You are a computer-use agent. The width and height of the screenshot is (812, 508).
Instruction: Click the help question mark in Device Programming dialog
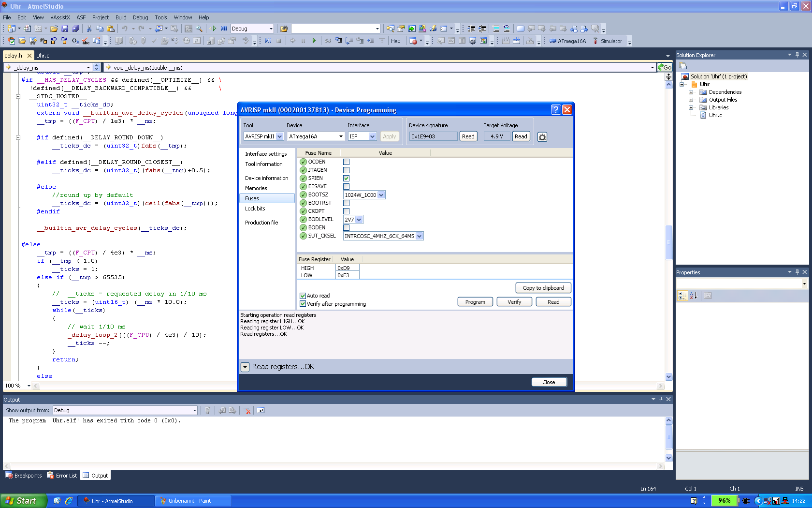click(x=556, y=110)
